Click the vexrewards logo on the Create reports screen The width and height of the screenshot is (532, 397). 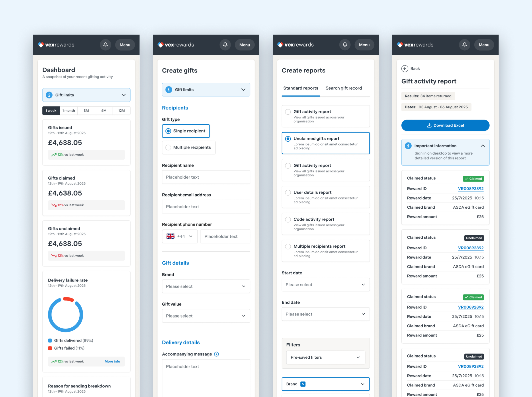(x=295, y=45)
